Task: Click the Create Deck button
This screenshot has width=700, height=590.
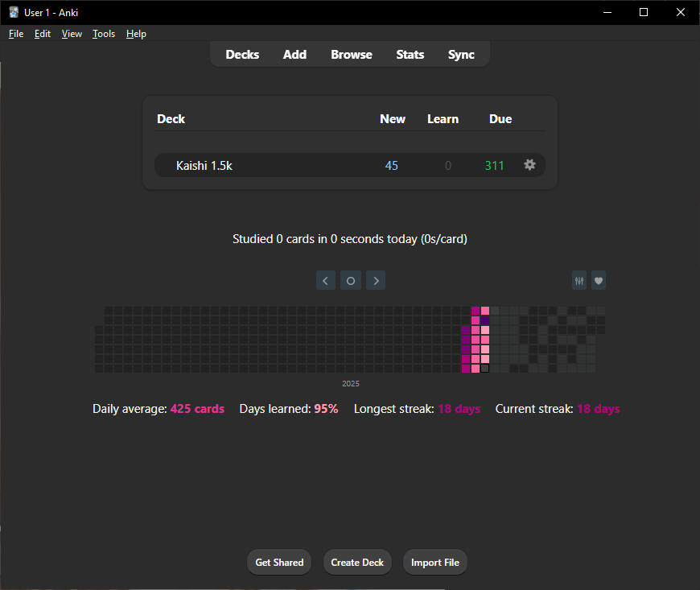Action: [x=357, y=563]
